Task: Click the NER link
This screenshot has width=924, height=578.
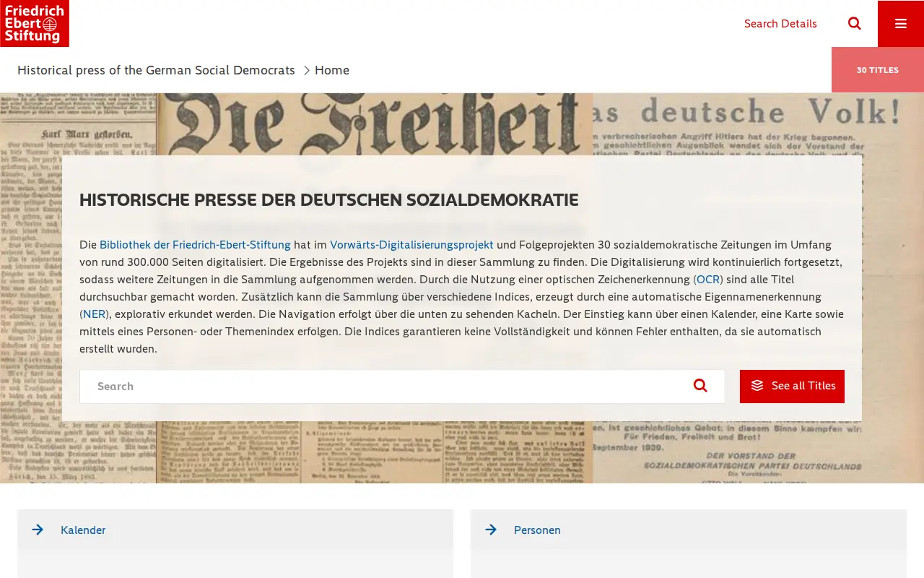Action: point(95,314)
